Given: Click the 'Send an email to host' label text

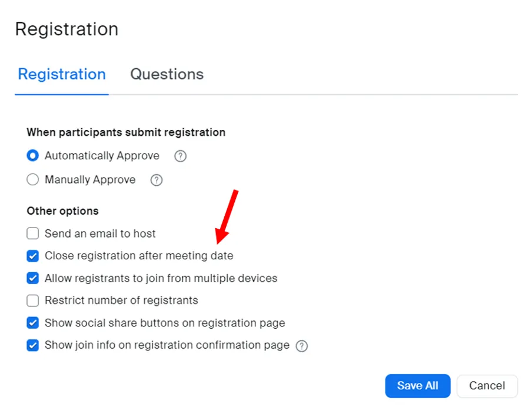Looking at the screenshot, I should coord(100,233).
